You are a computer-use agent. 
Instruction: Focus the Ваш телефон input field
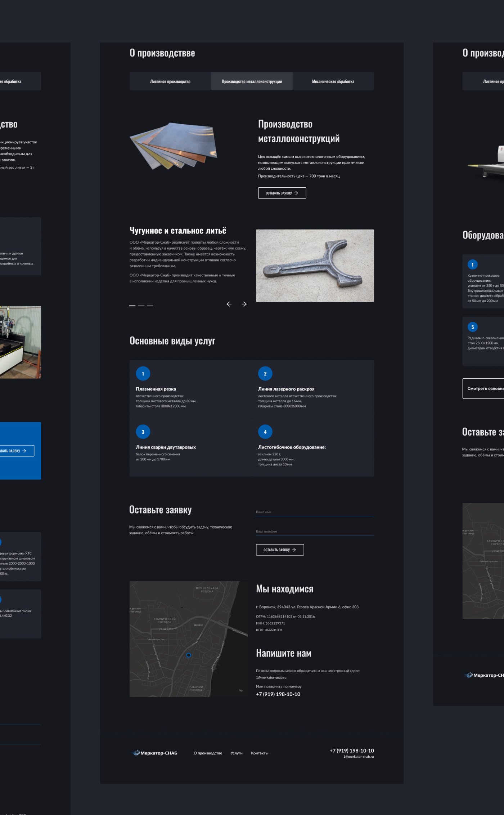[315, 531]
